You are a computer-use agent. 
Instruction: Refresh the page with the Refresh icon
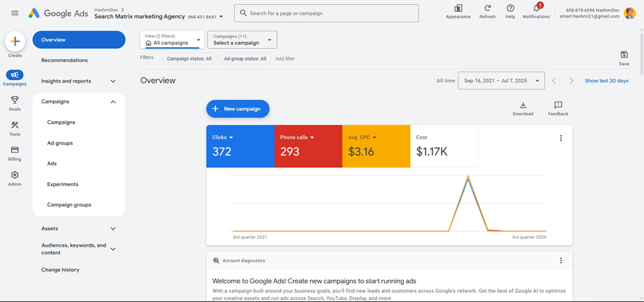click(487, 8)
